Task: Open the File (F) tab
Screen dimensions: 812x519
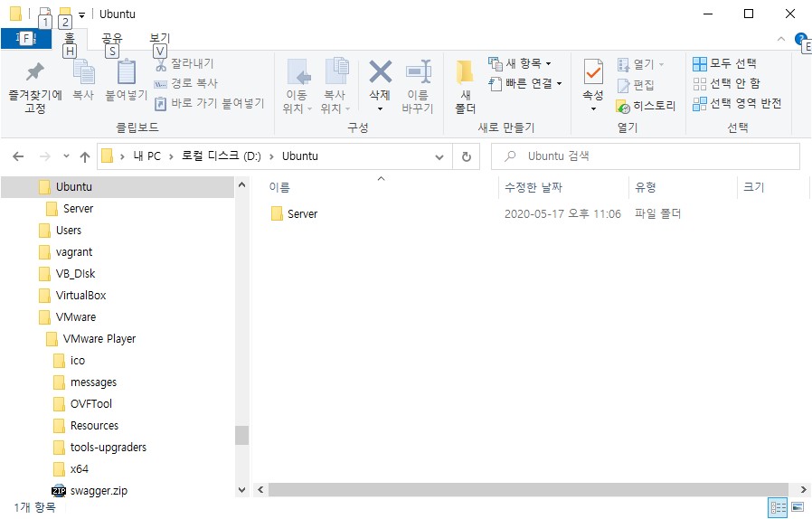Action: [26, 38]
